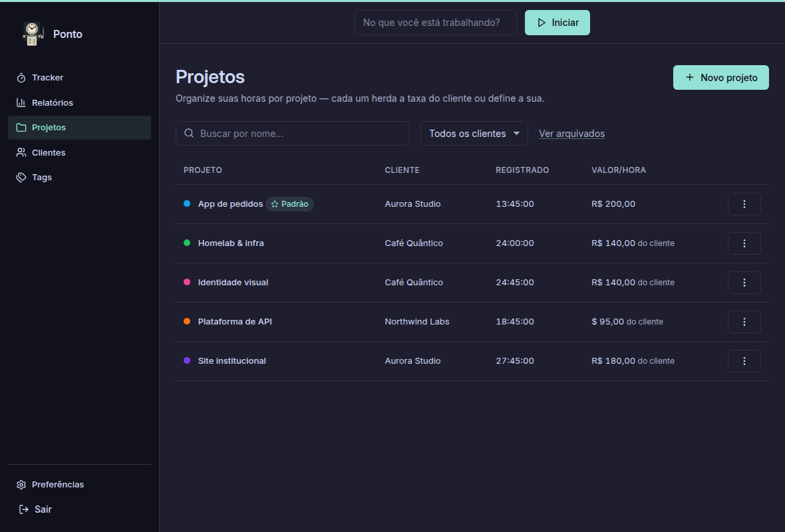Click Aurora Studio in Site institucional row
Viewport: 785px width, 532px height.
click(412, 361)
